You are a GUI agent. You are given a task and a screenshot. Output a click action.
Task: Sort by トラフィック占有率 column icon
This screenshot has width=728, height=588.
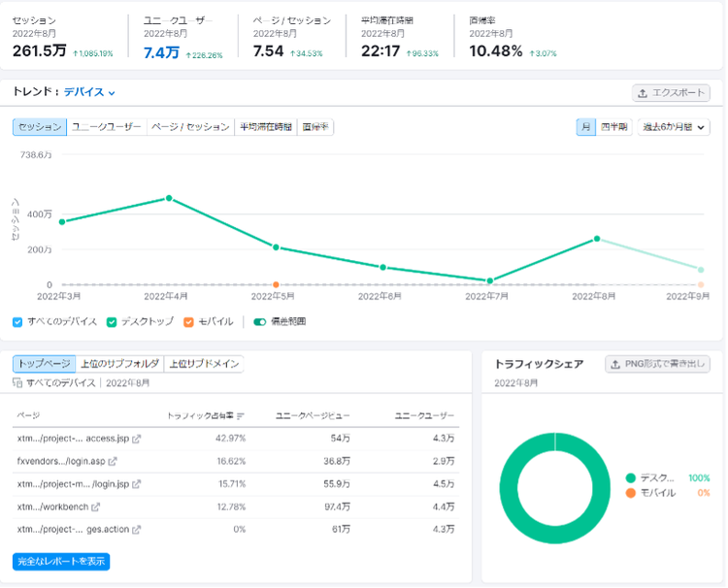click(240, 416)
